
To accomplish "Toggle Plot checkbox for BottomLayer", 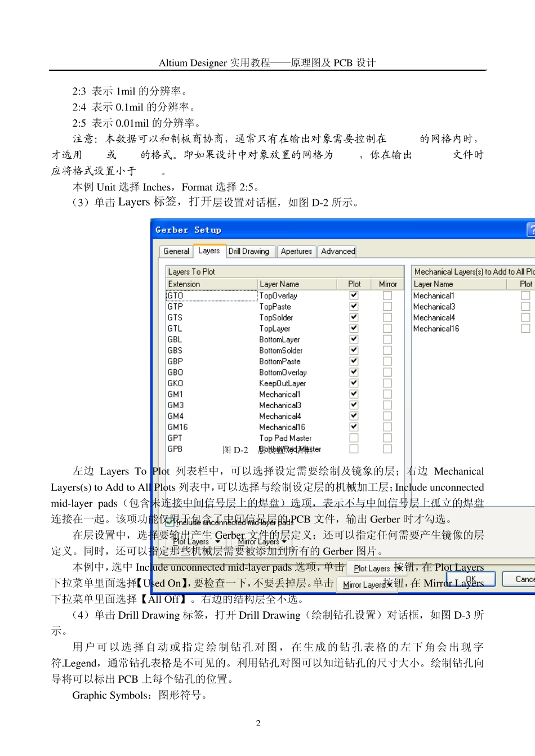I will (x=354, y=339).
